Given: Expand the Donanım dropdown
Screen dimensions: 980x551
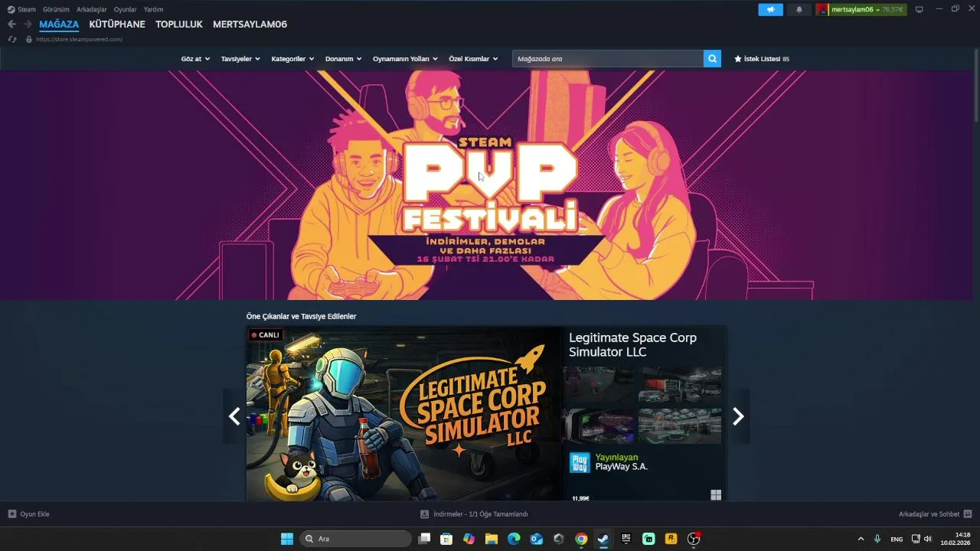Looking at the screenshot, I should [x=343, y=58].
